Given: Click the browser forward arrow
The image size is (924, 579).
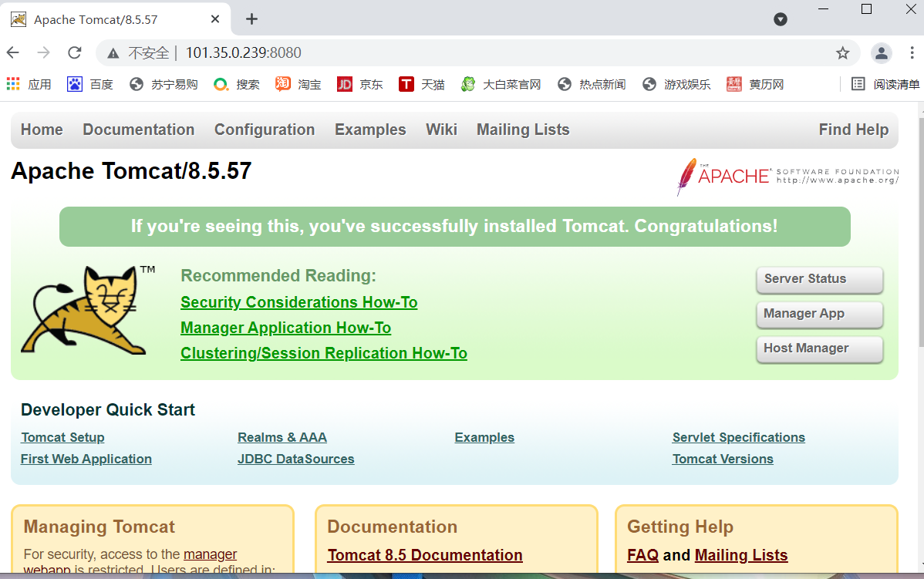Looking at the screenshot, I should [x=44, y=53].
